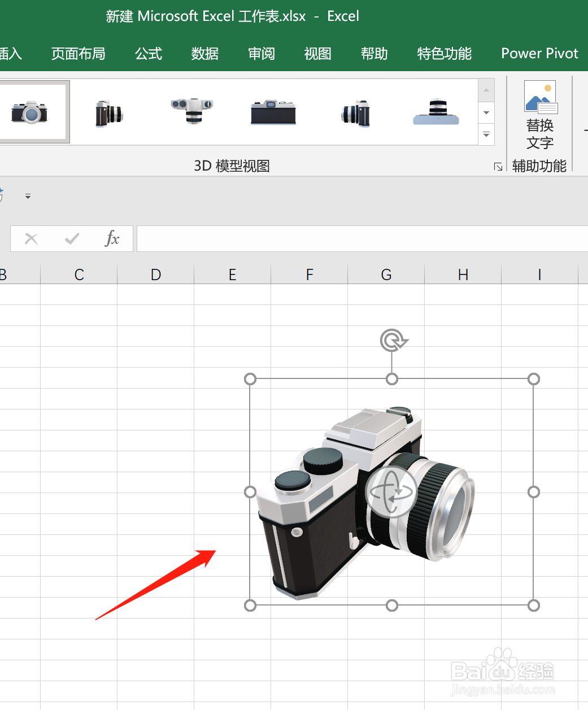Open the insert function fx icon
Image resolution: width=588 pixels, height=710 pixels.
coord(112,238)
